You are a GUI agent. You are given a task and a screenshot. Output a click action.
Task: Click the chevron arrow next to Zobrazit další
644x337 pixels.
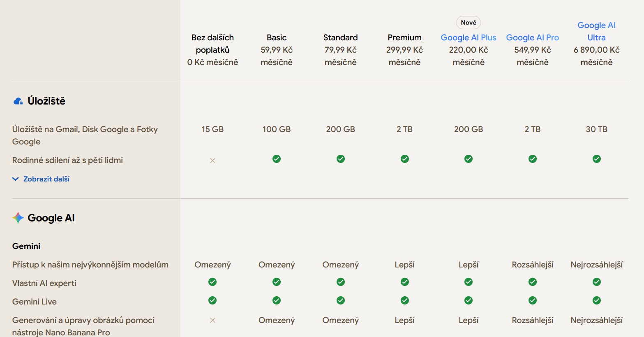pyautogui.click(x=16, y=179)
